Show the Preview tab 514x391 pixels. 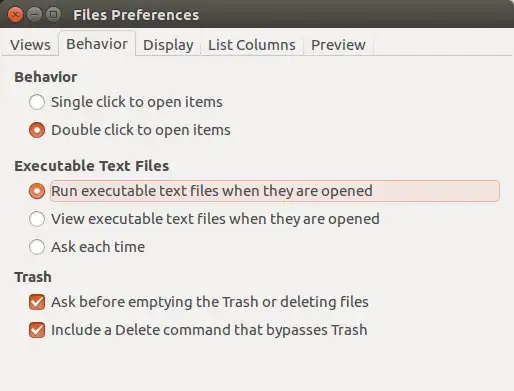coord(338,45)
